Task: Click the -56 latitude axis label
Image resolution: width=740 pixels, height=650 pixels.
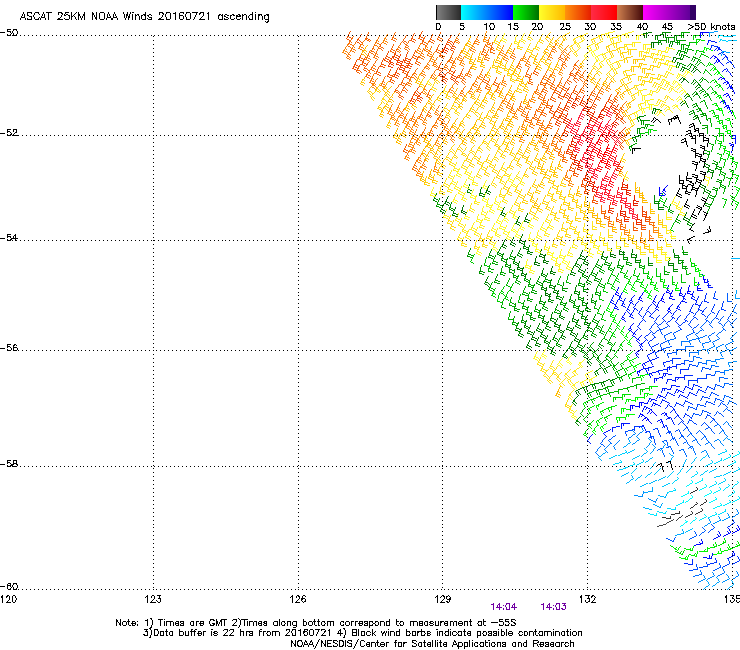Action: point(9,348)
